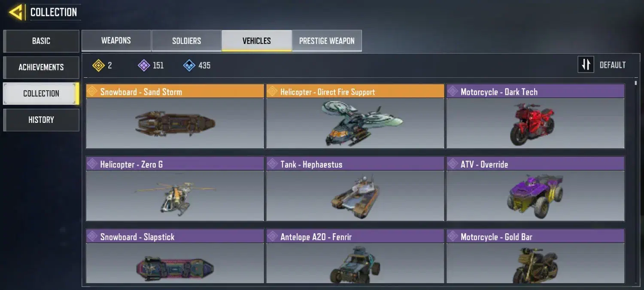Select the gold legendary rarity count icon
644x290 pixels.
[98, 65]
